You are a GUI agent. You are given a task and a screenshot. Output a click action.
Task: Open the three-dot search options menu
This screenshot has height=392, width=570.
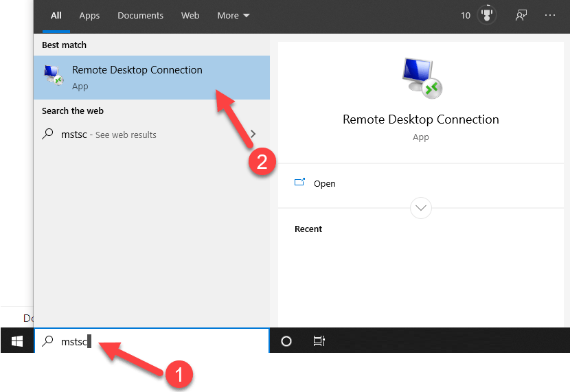[550, 15]
